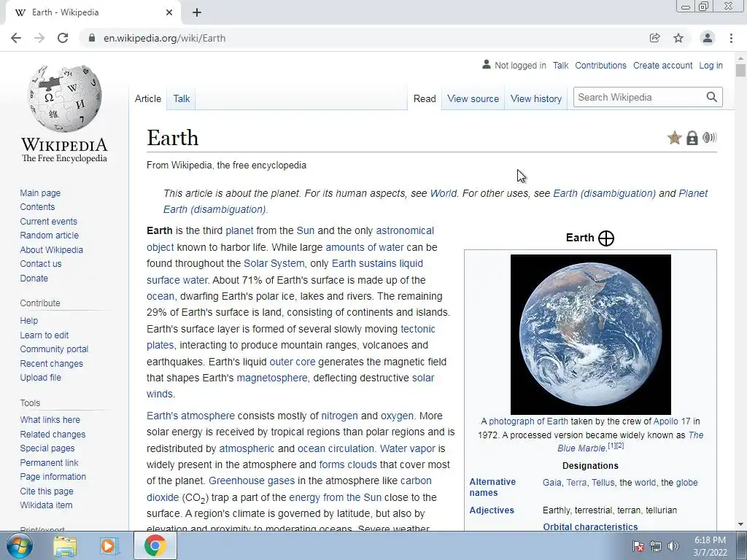Click the taskbar clock showing 6:18 PM
The height and width of the screenshot is (560, 747).
click(710, 546)
